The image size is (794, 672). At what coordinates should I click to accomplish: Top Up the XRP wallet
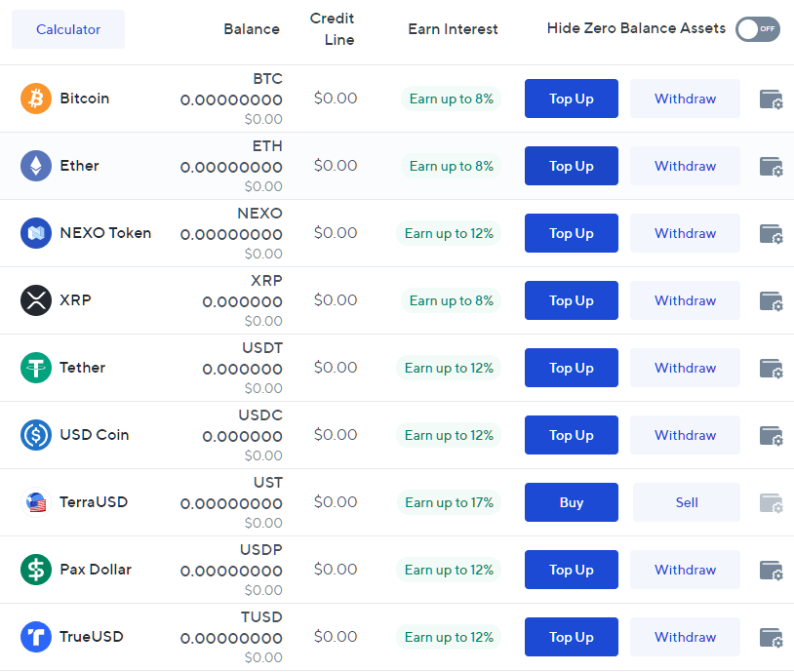(572, 300)
